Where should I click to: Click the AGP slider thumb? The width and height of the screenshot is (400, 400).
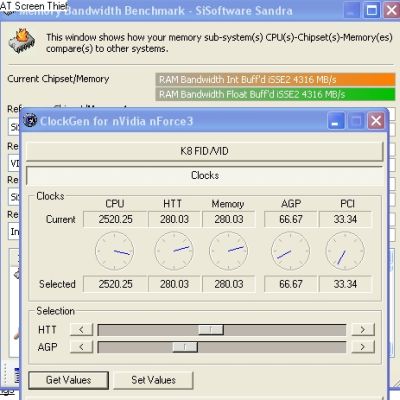[x=185, y=347]
